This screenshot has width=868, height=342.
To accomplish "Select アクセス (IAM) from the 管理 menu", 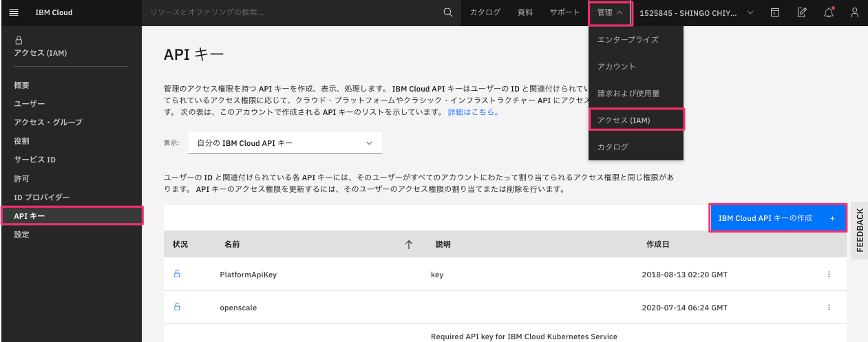I will click(x=636, y=120).
